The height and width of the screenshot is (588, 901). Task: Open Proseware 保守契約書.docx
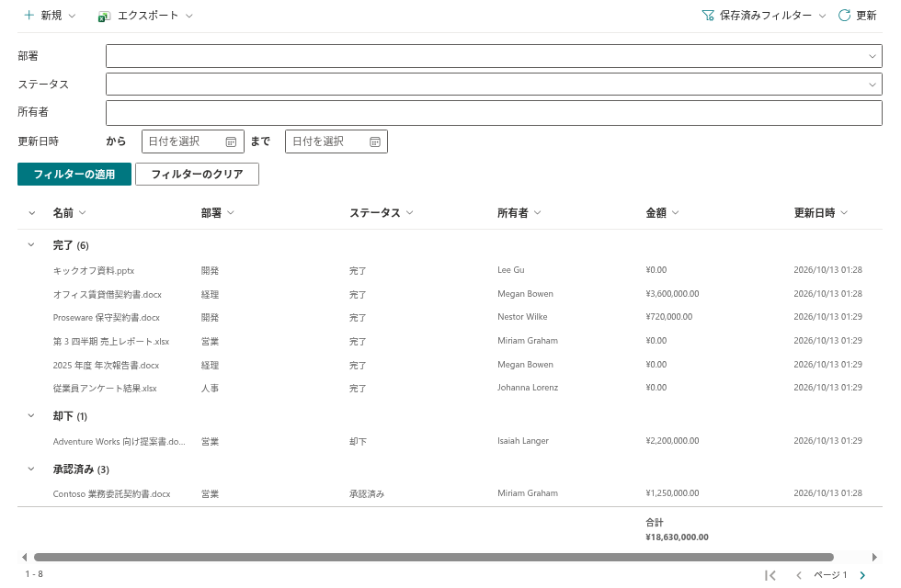pyautogui.click(x=107, y=318)
